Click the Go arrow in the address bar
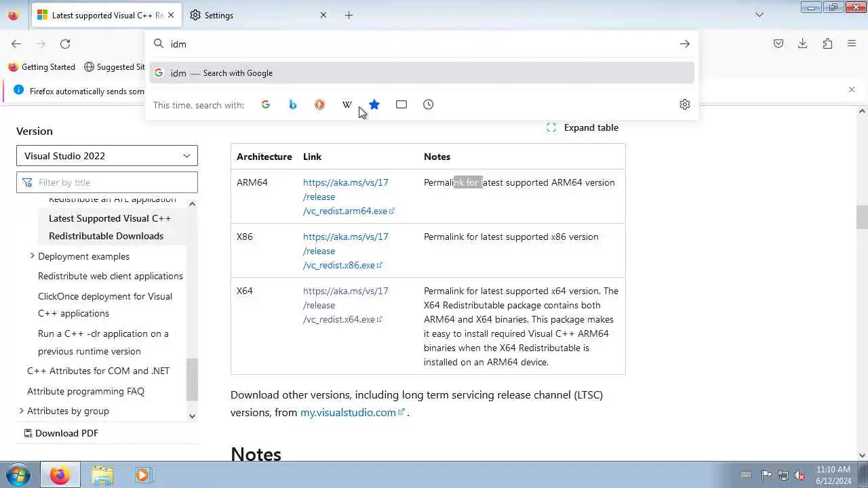Screen dimensions: 868x488 click(685, 44)
